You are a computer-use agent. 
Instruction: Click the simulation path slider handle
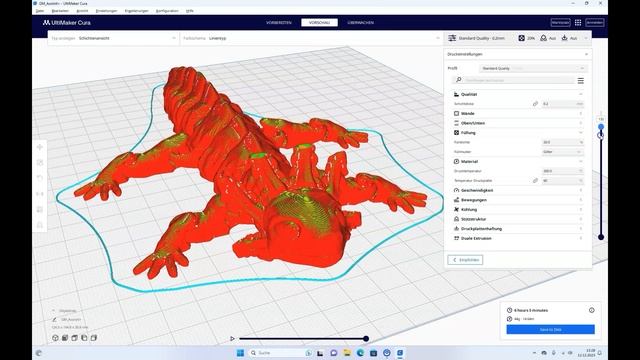click(x=366, y=338)
